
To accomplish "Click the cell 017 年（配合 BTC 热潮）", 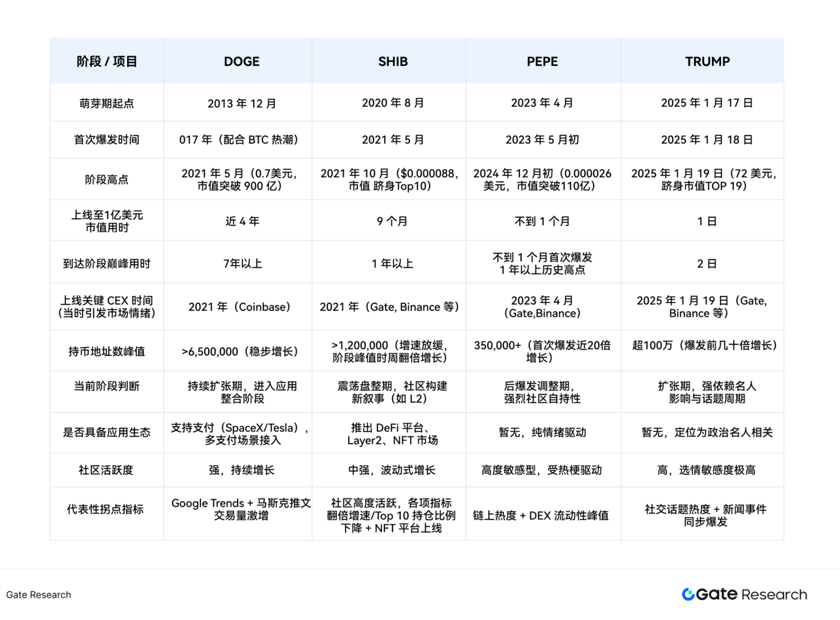I will tap(238, 139).
